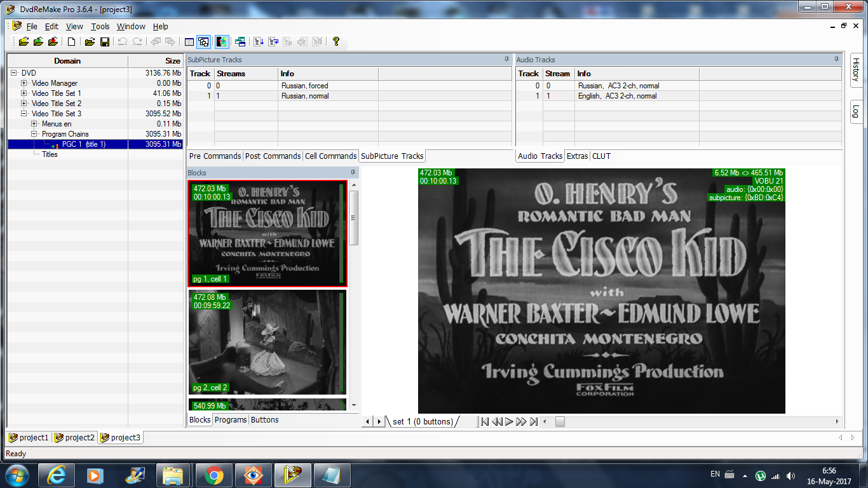Switch to Extras tab
868x488 pixels.
(577, 156)
